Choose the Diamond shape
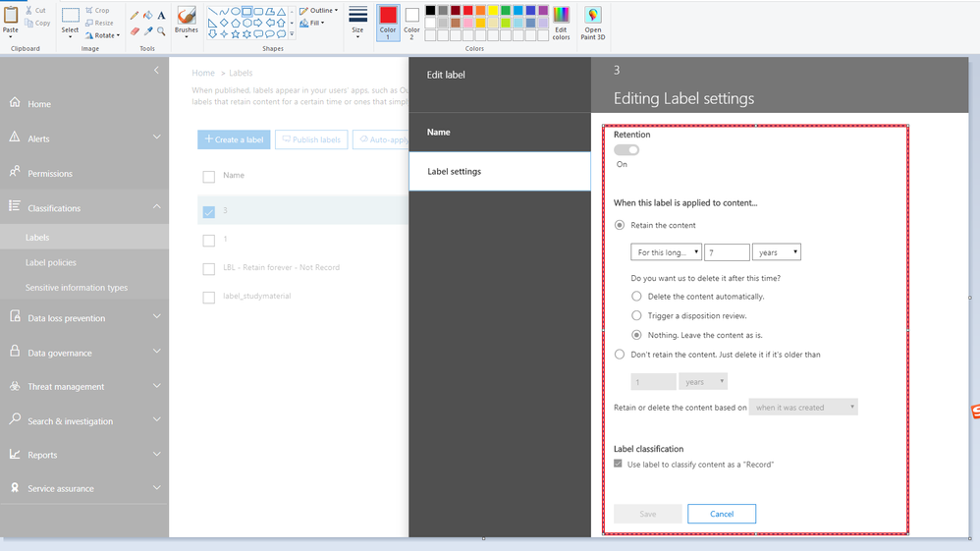The image size is (980, 551). (x=224, y=23)
